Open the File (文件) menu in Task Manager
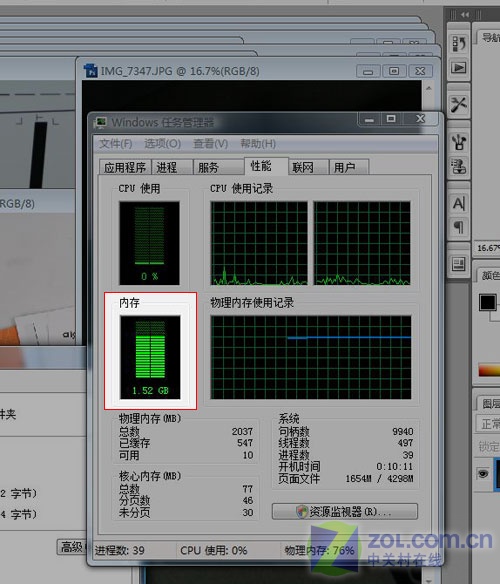 [x=115, y=144]
